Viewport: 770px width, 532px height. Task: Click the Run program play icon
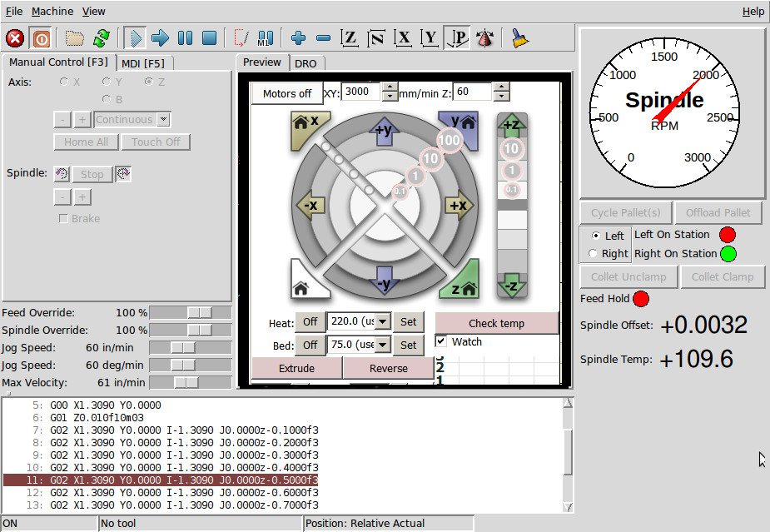[x=135, y=37]
